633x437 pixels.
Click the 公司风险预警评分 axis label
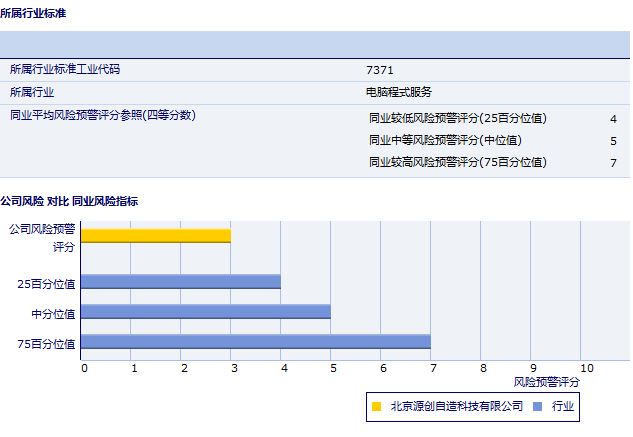tap(42, 238)
